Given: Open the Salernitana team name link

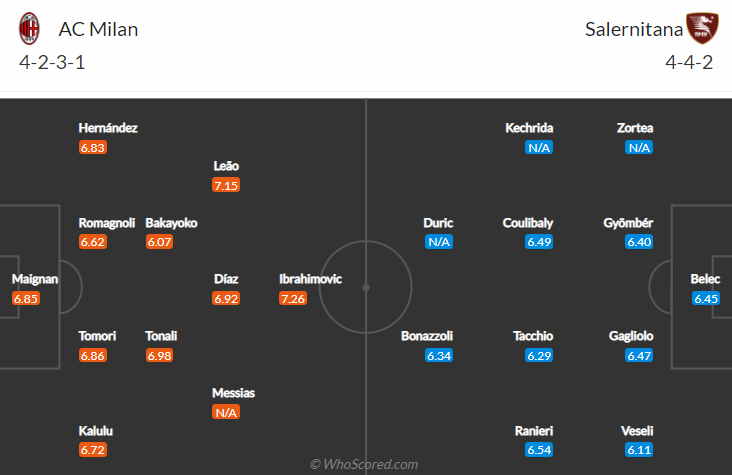Looking at the screenshot, I should pos(634,29).
